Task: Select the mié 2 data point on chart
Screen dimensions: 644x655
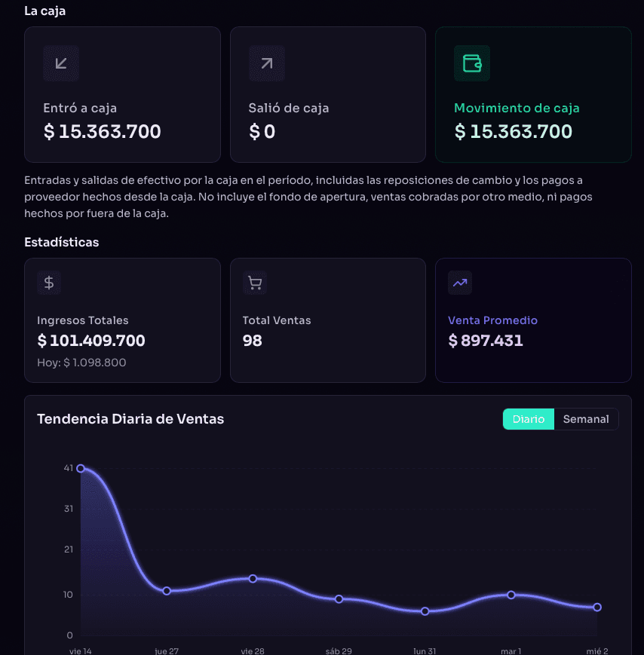Action: coord(597,607)
